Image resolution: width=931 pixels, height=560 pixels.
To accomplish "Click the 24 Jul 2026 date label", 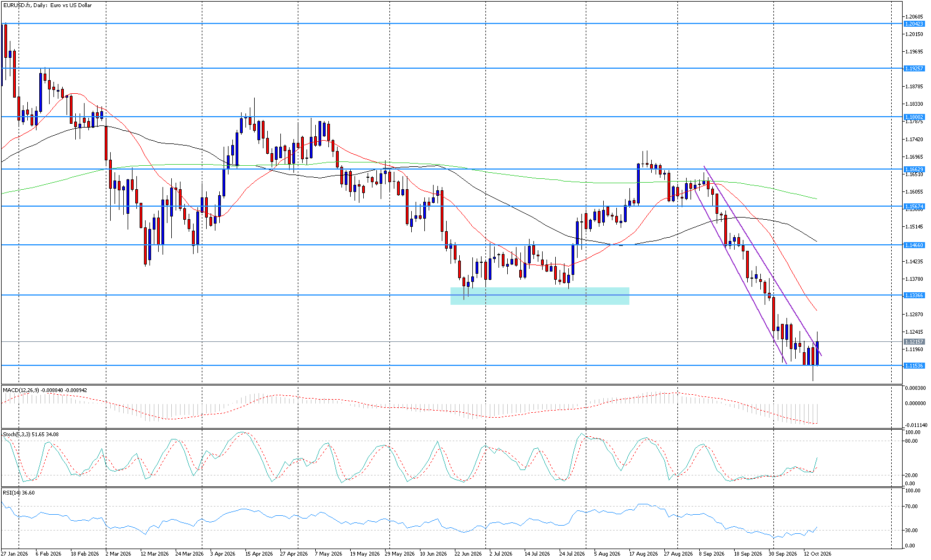I will (x=572, y=554).
